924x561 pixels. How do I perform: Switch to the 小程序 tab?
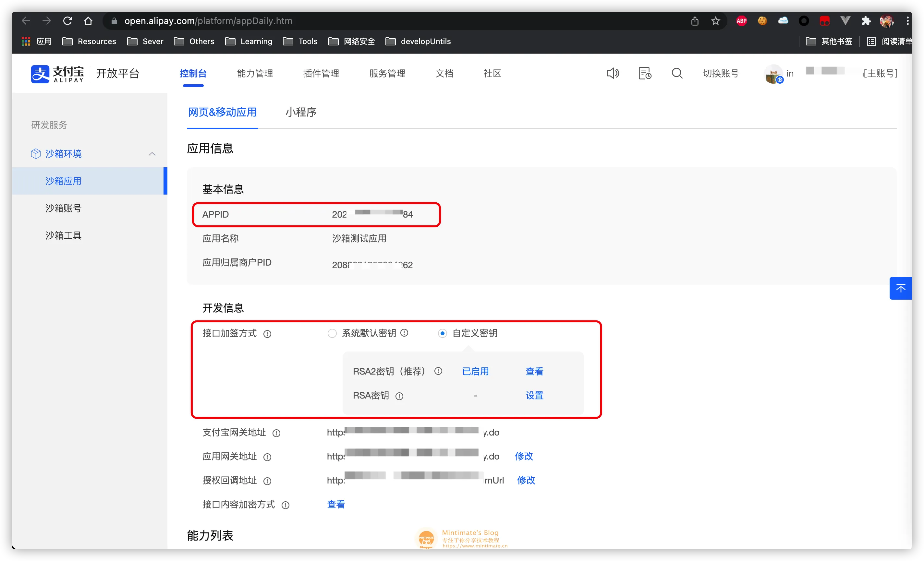pyautogui.click(x=301, y=112)
